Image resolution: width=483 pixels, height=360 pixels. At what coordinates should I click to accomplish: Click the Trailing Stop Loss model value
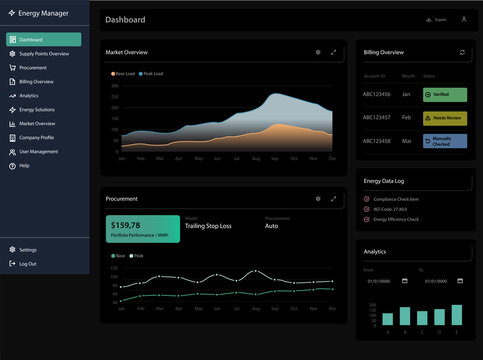click(208, 226)
